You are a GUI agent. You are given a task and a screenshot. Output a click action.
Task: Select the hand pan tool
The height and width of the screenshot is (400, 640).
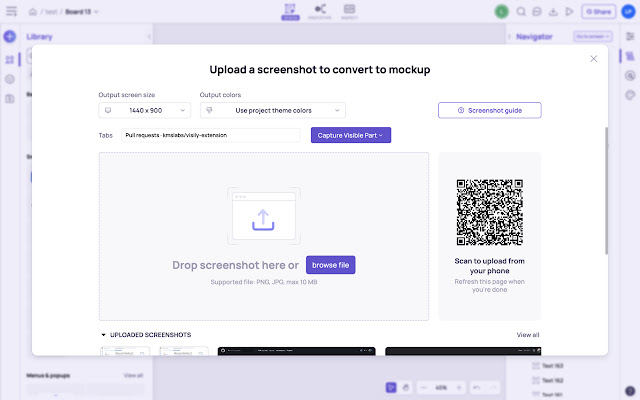[x=406, y=387]
